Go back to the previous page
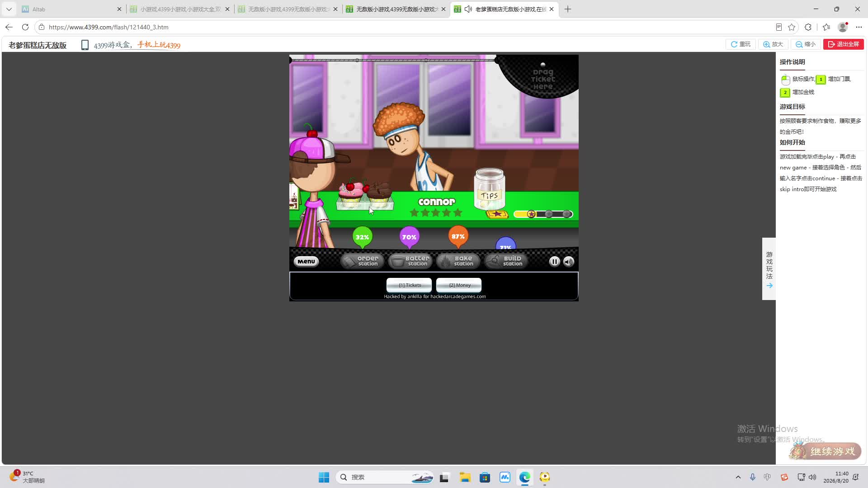868x488 pixels. (9, 27)
